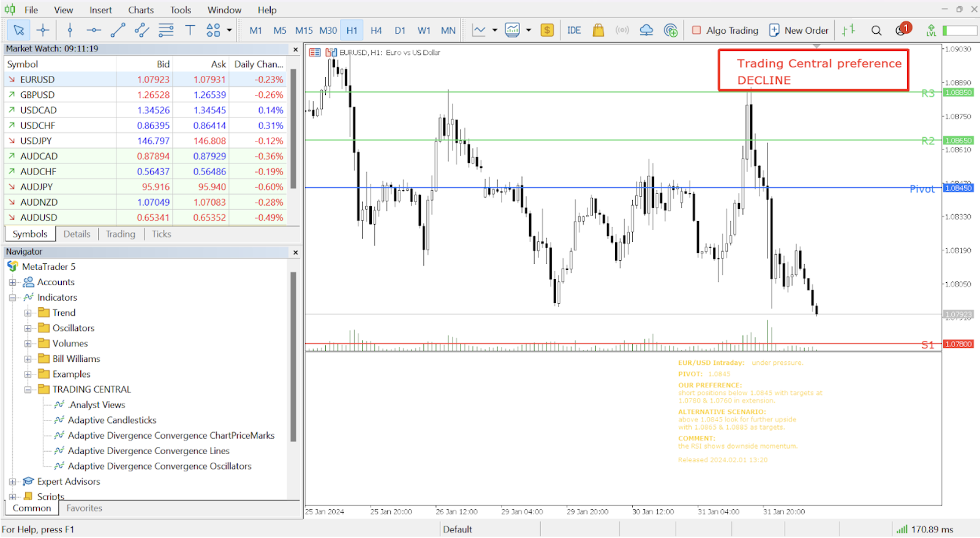The image size is (980, 538).
Task: Open the indicators dropdown arrow
Action: click(x=529, y=30)
